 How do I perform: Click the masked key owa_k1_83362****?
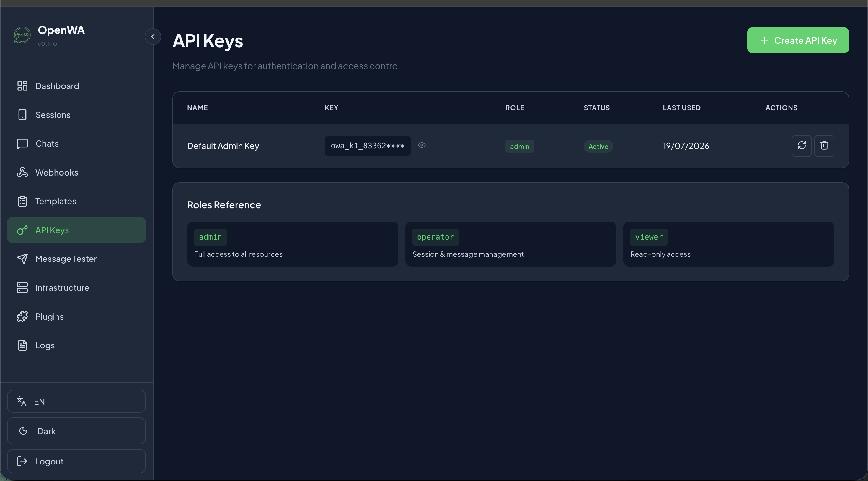pos(368,146)
